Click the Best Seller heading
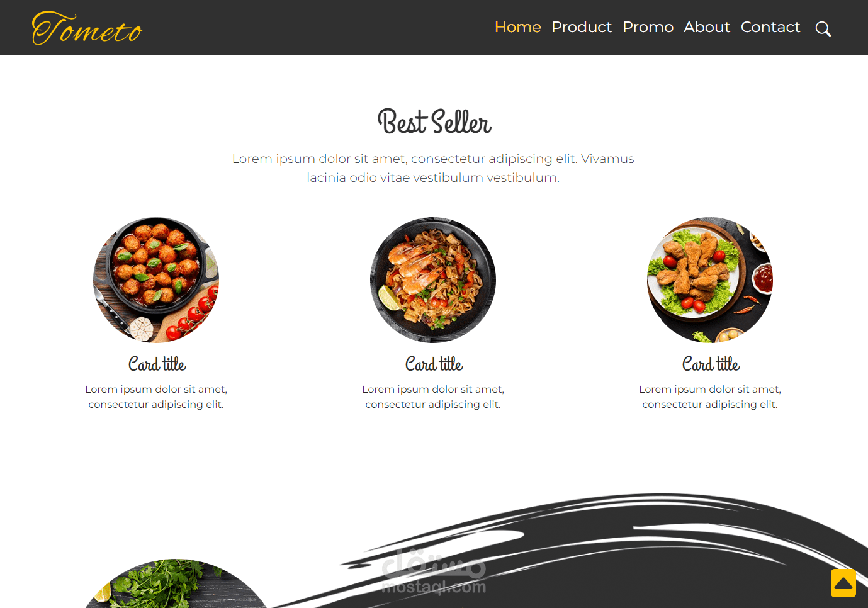 (x=434, y=121)
